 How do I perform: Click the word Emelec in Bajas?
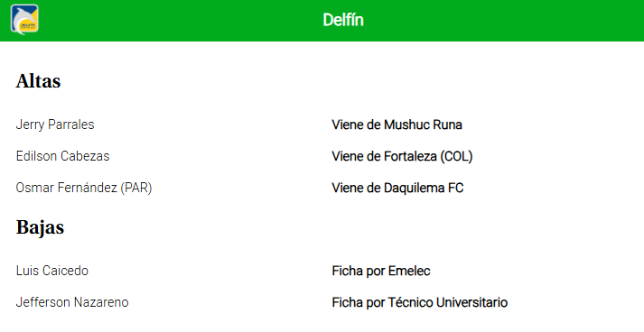point(409,271)
